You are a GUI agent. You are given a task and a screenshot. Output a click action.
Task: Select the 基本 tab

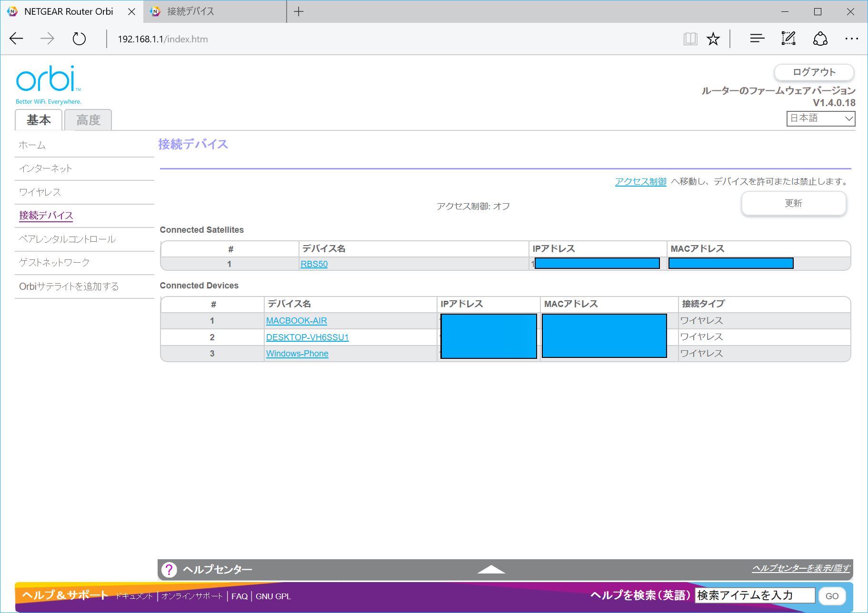[39, 120]
